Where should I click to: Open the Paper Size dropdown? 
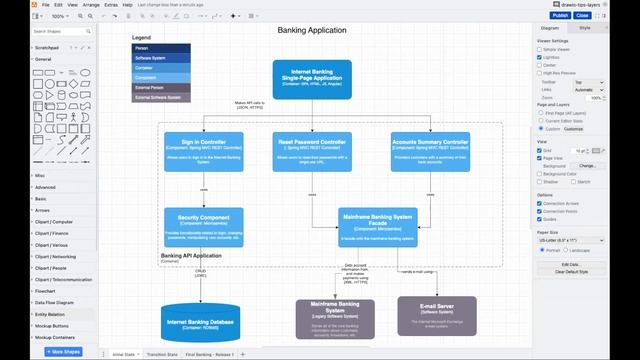coord(571,240)
